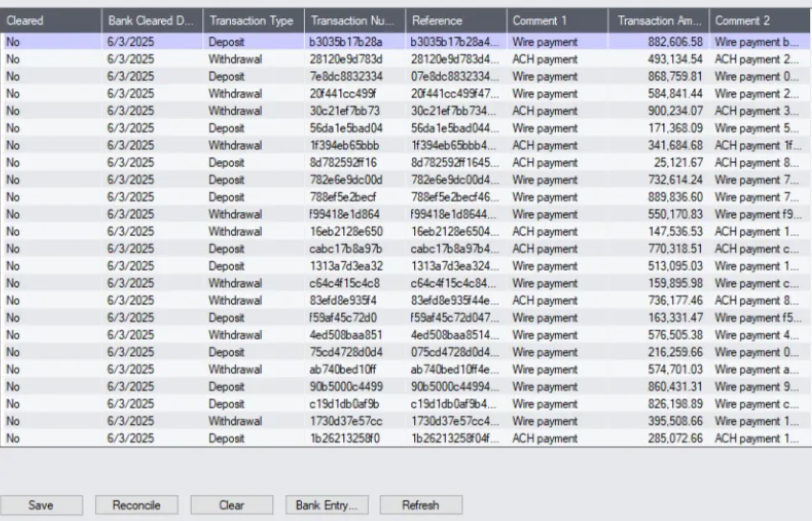Click the amount 163,331.47
Image resolution: width=812 pixels, height=521 pixels.
tap(675, 318)
